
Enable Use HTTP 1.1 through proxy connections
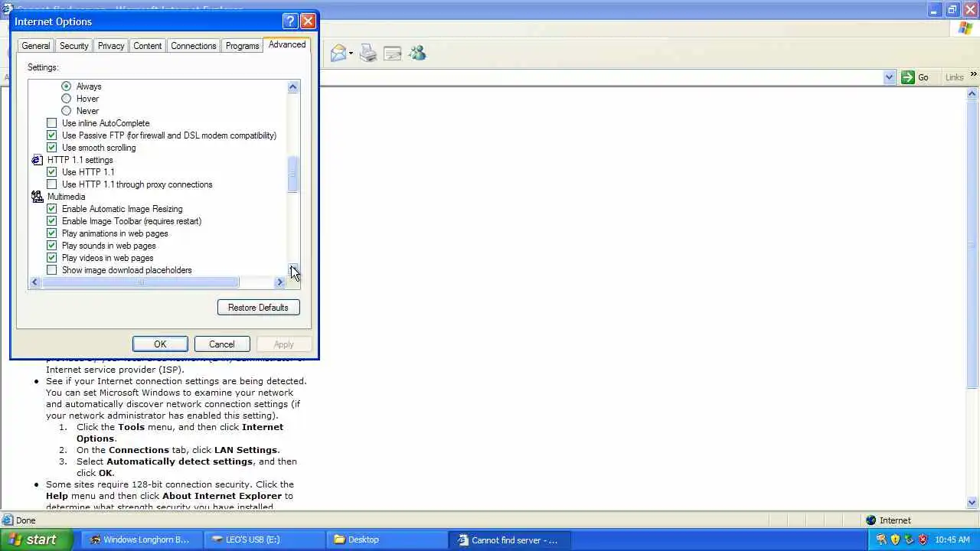52,184
